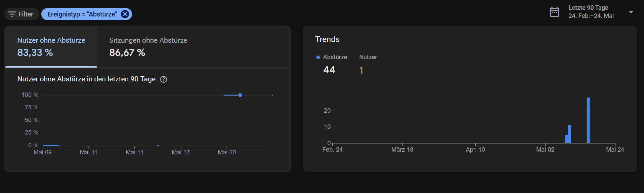The height and width of the screenshot is (193, 644).
Task: Edit the Ereignistyp = "Abstürze" filter chip
Action: pos(82,14)
